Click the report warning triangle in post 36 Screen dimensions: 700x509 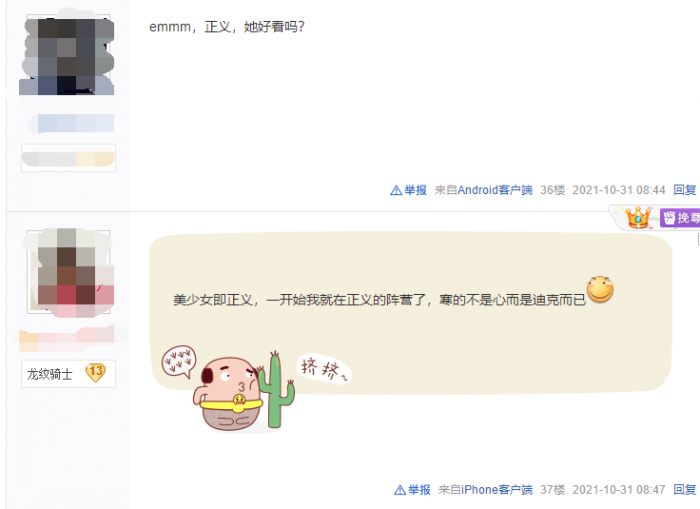[396, 190]
